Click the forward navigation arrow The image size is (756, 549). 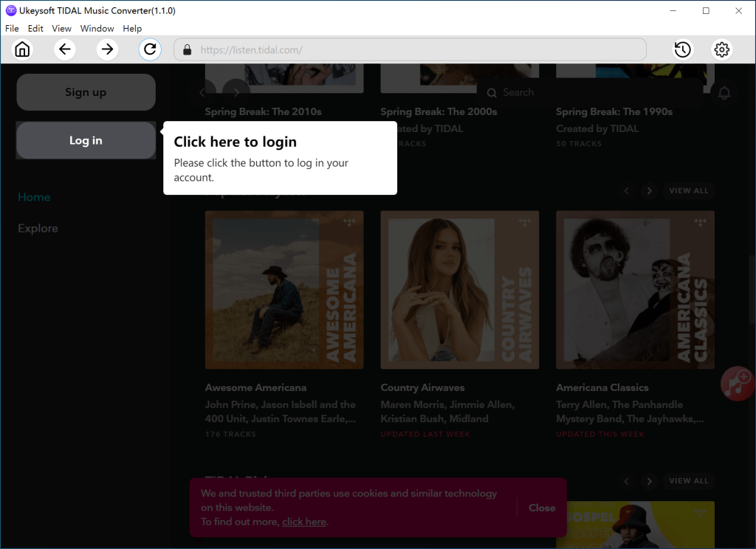point(107,49)
